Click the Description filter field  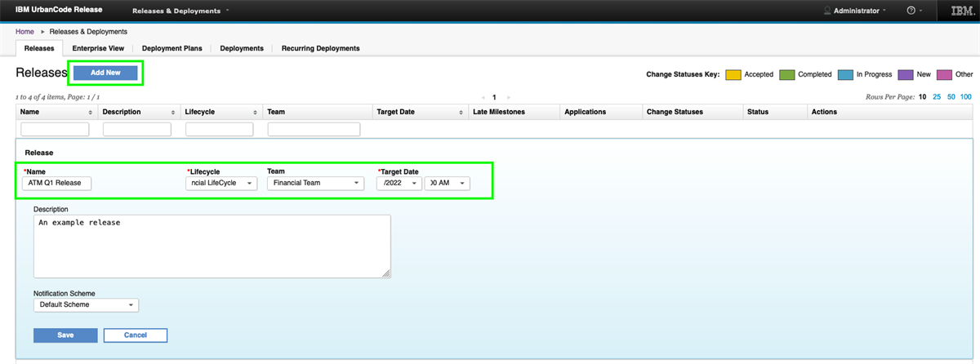tap(137, 129)
